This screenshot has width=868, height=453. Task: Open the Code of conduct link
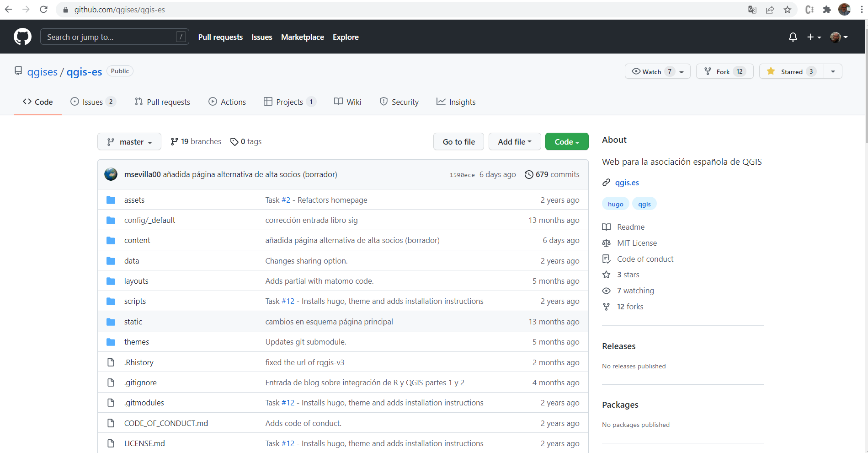[645, 259]
